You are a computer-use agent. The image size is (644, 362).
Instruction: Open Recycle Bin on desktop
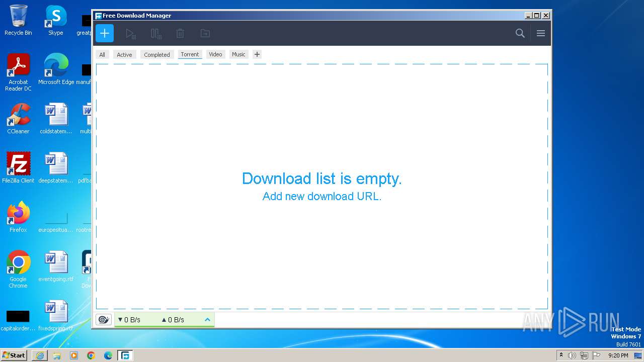[18, 21]
